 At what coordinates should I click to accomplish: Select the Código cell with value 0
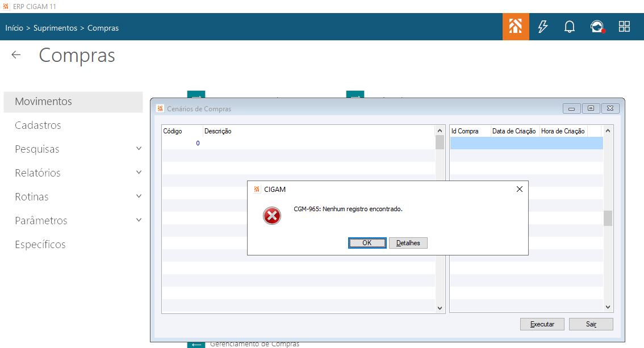182,143
